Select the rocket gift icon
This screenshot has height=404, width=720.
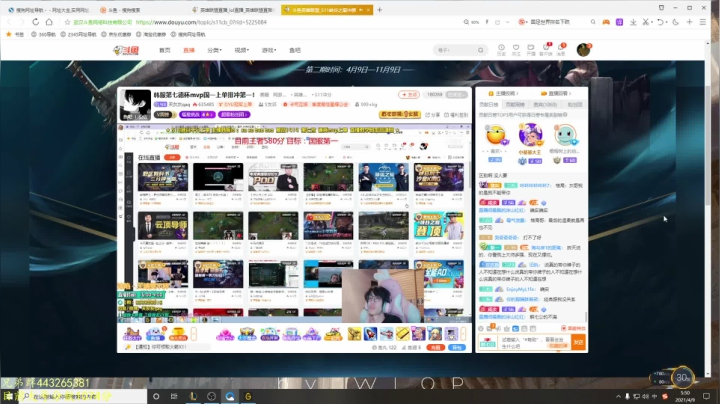(x=370, y=334)
